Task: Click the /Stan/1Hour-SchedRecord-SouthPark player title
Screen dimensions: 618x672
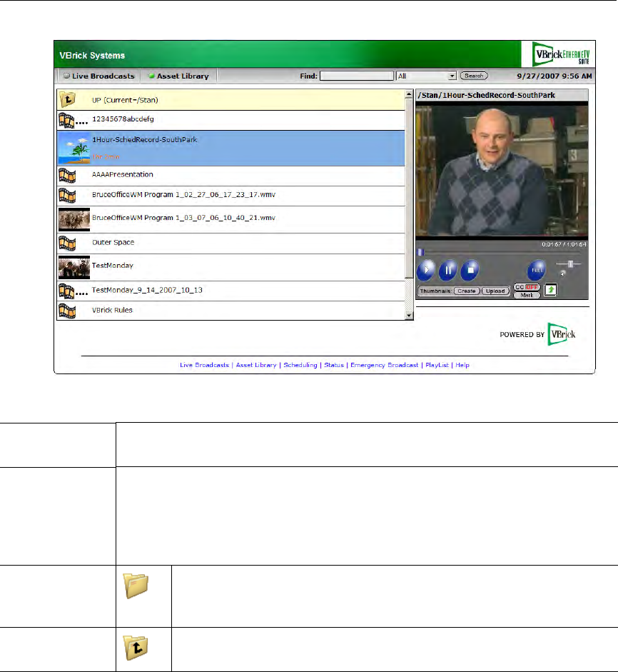Action: [x=486, y=95]
